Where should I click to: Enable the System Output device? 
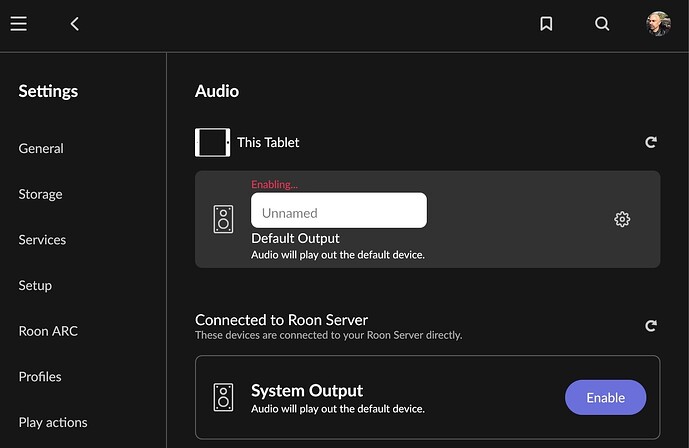(x=606, y=397)
